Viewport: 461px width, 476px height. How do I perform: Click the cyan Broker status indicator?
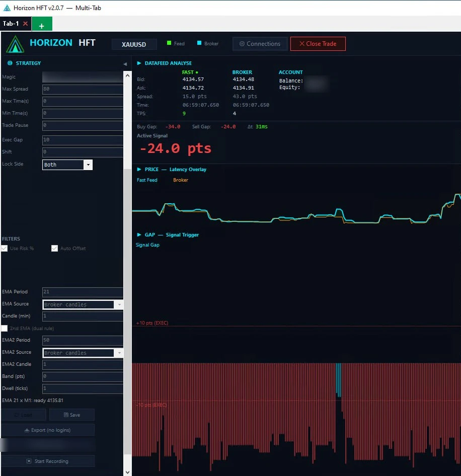click(199, 43)
